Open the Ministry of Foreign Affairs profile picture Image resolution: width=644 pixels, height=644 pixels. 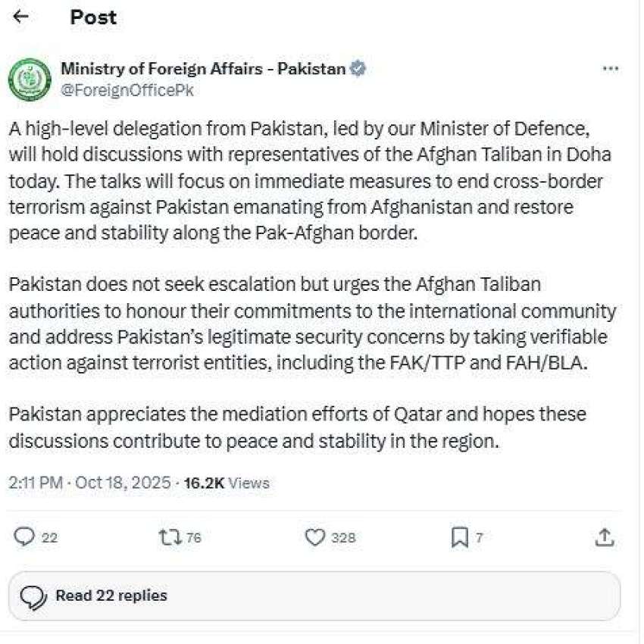pyautogui.click(x=30, y=79)
